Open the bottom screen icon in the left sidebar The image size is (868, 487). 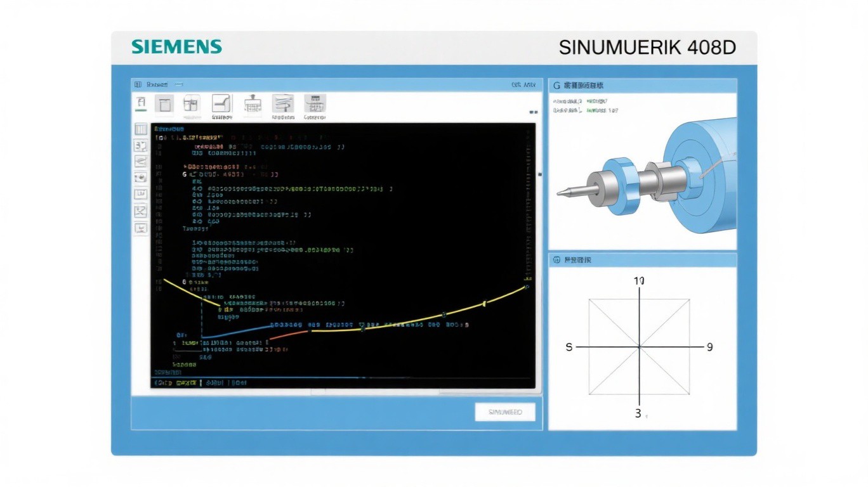pyautogui.click(x=141, y=228)
